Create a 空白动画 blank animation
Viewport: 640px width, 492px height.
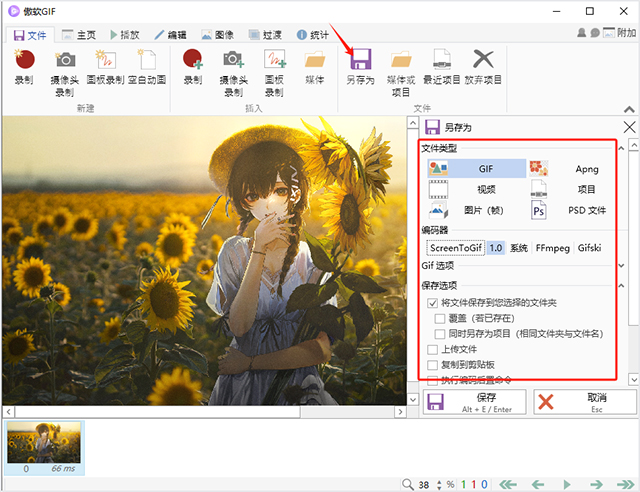pos(147,60)
